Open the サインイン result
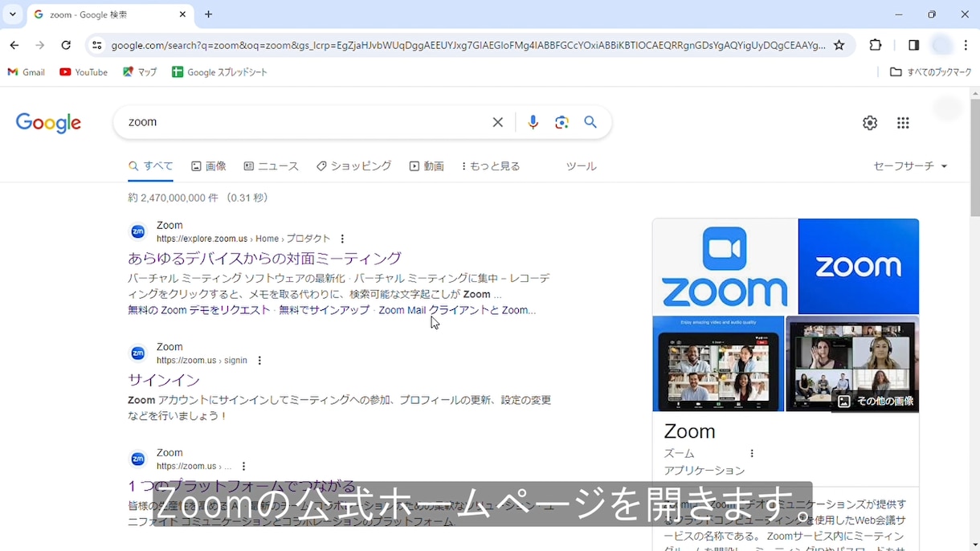Viewport: 980px width, 551px height. click(x=164, y=380)
